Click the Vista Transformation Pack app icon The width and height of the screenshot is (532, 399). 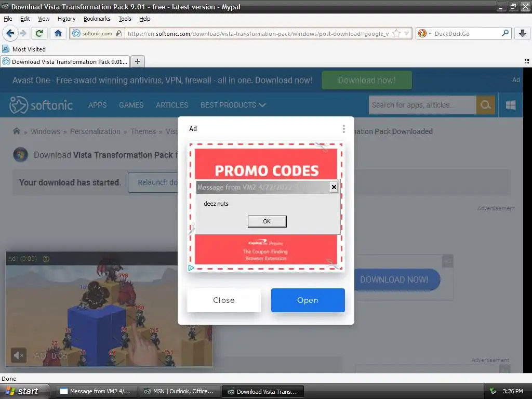20,155
